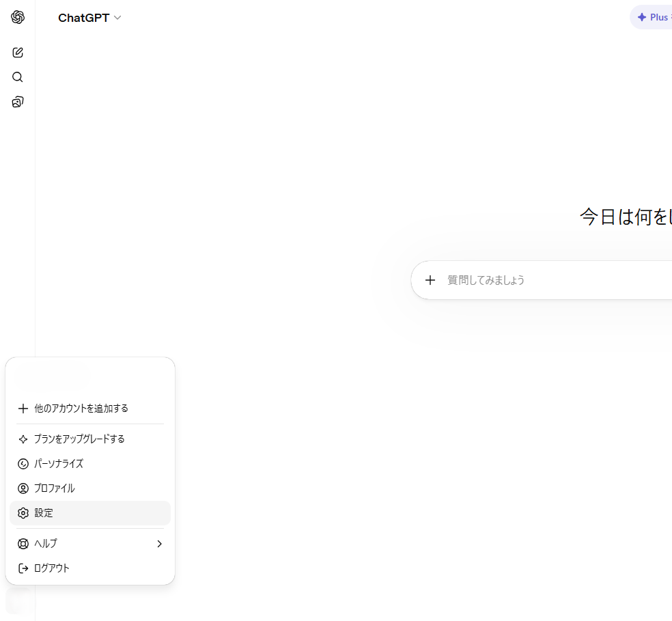
Task: Click the chevron arrow next to ChatGPT title
Action: pos(117,18)
